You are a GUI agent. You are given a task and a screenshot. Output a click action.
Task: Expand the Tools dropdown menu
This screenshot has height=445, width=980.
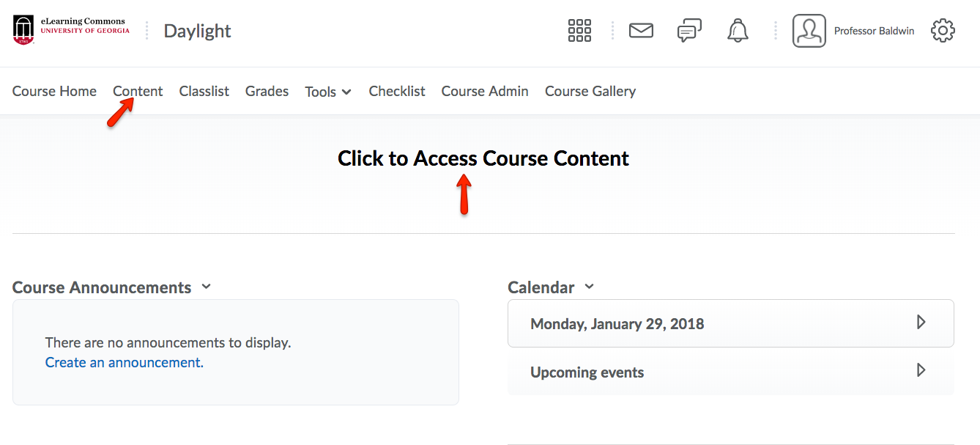328,92
